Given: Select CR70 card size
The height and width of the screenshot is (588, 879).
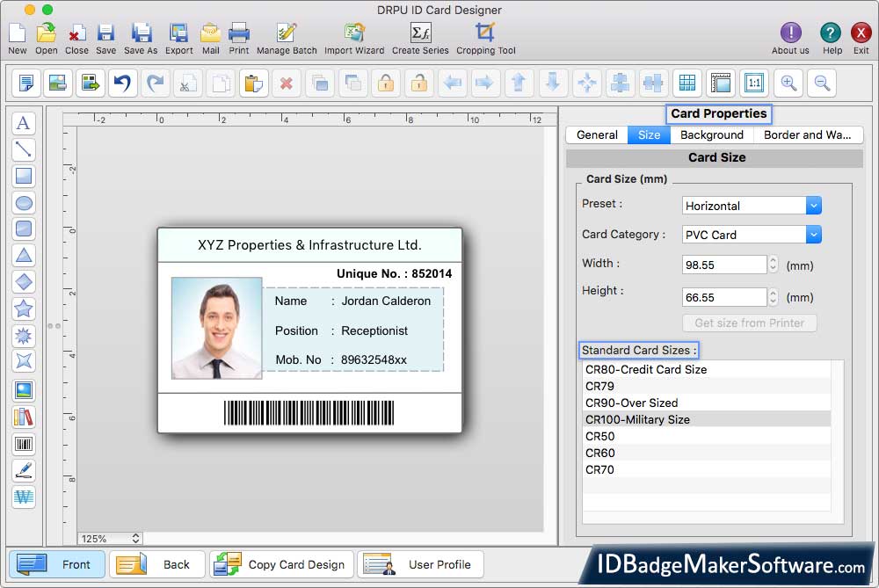Looking at the screenshot, I should coord(707,469).
